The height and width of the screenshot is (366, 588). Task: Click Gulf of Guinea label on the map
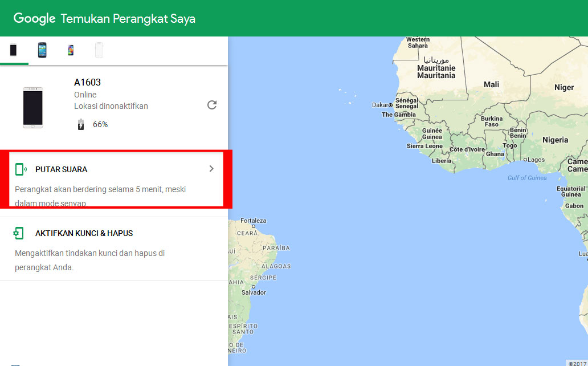point(527,178)
